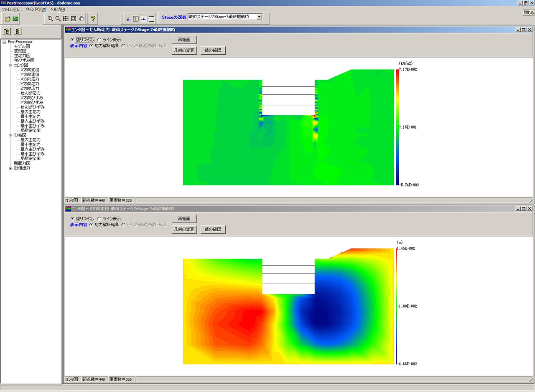Click the app icon in the X方向変位 window title
Screen dimensions: 535x392
68,208
